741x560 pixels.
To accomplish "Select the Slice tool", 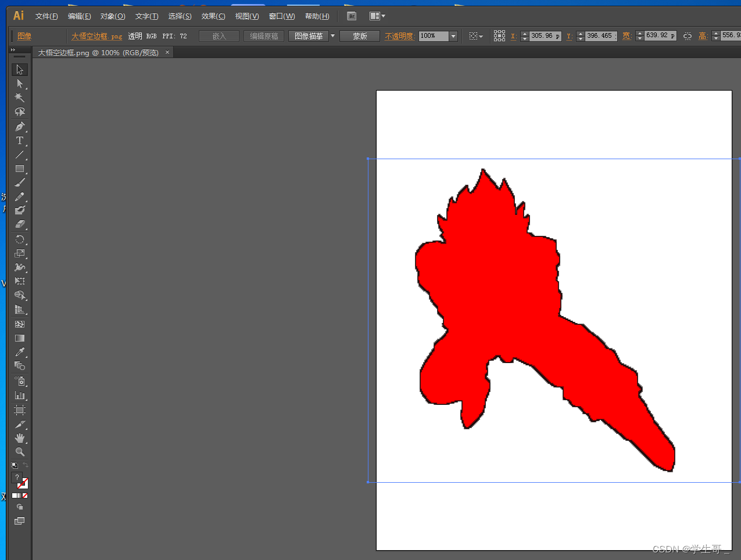I will [x=20, y=424].
